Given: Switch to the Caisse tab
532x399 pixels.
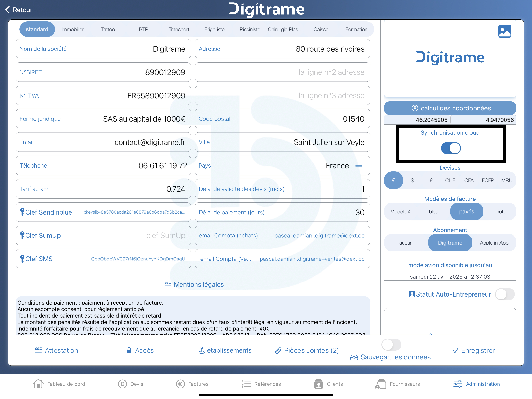Looking at the screenshot, I should (321, 29).
